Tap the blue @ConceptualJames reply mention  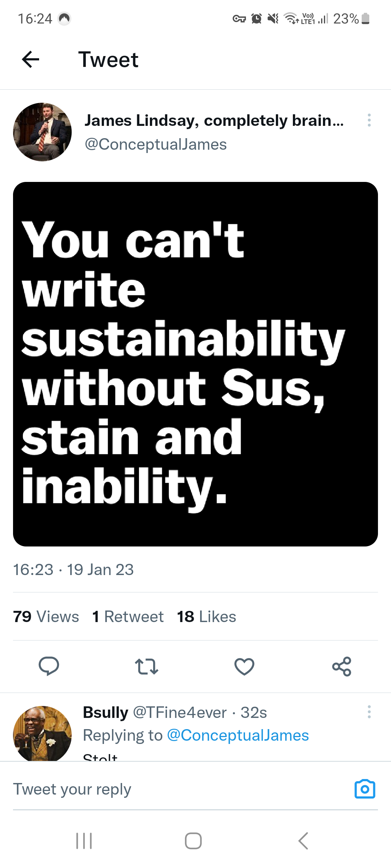[237, 735]
